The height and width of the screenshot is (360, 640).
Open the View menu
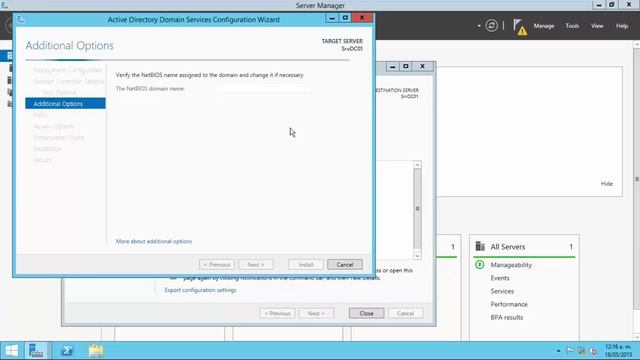point(597,26)
